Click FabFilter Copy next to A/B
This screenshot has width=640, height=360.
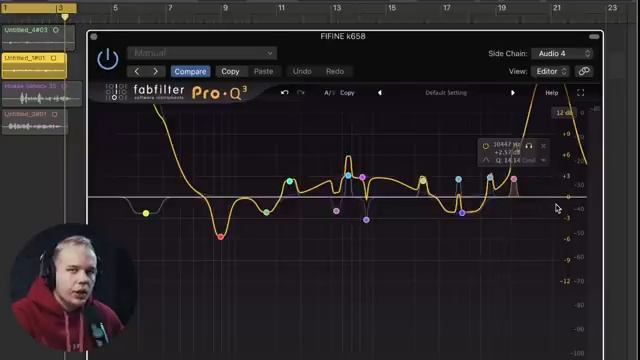(347, 93)
